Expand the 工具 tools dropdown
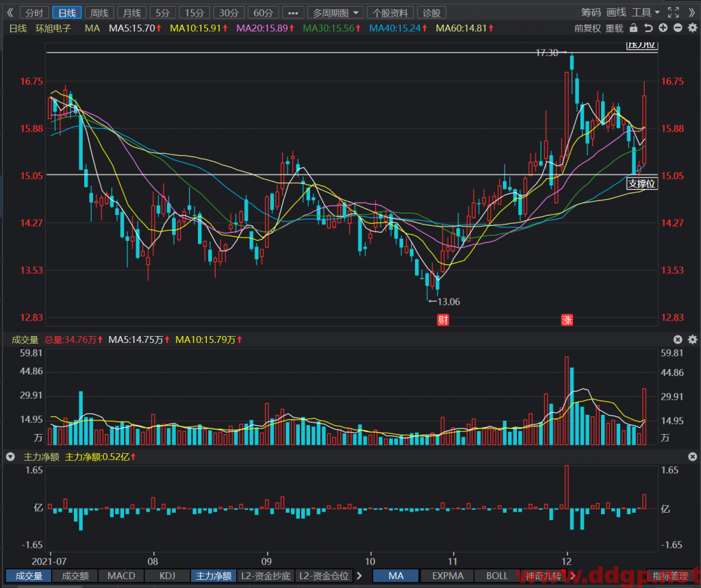Screen dimensions: 701x588 coord(645,12)
